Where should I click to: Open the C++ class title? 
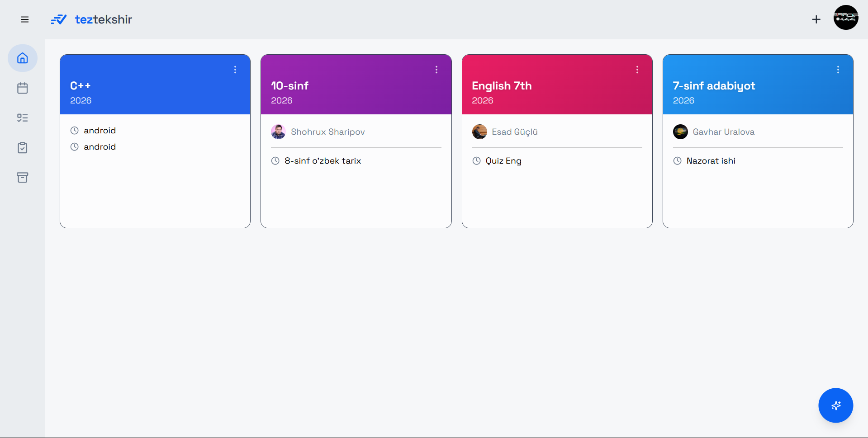81,86
